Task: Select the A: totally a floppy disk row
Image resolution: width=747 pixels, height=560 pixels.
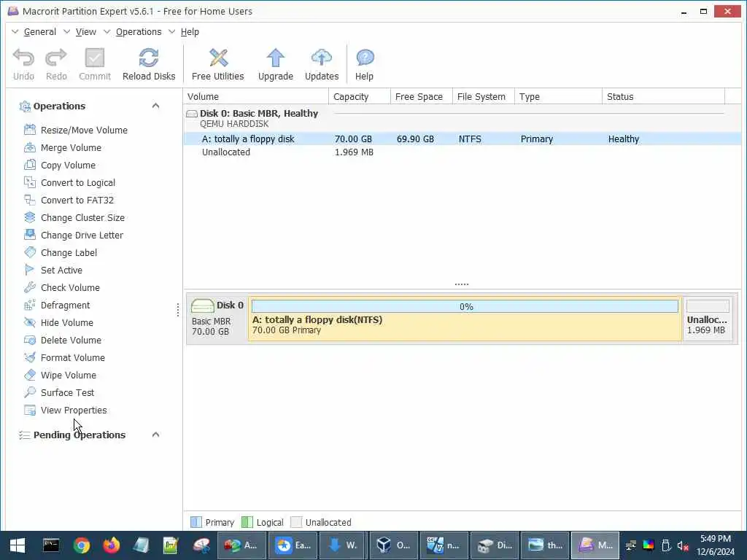Action: (x=462, y=139)
